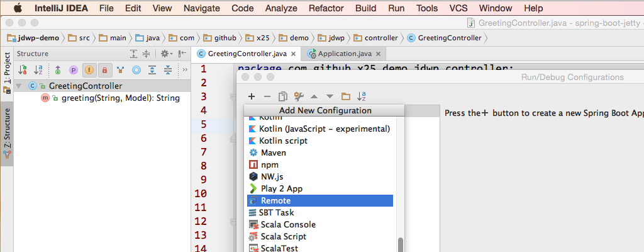Screen dimensions: 644x252
Task: Open the VCS menu
Action: click(x=458, y=8)
